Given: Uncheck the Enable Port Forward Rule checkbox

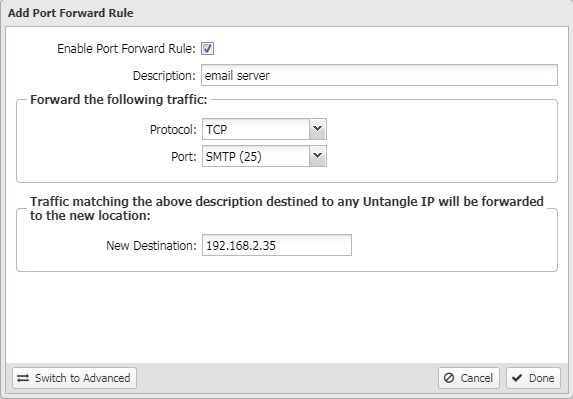Looking at the screenshot, I should tap(207, 49).
